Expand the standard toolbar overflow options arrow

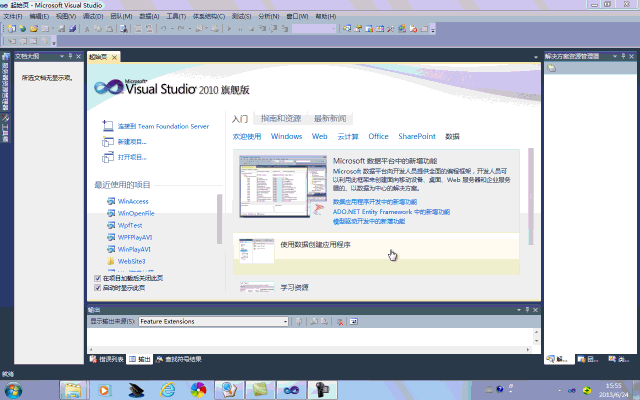click(433, 29)
